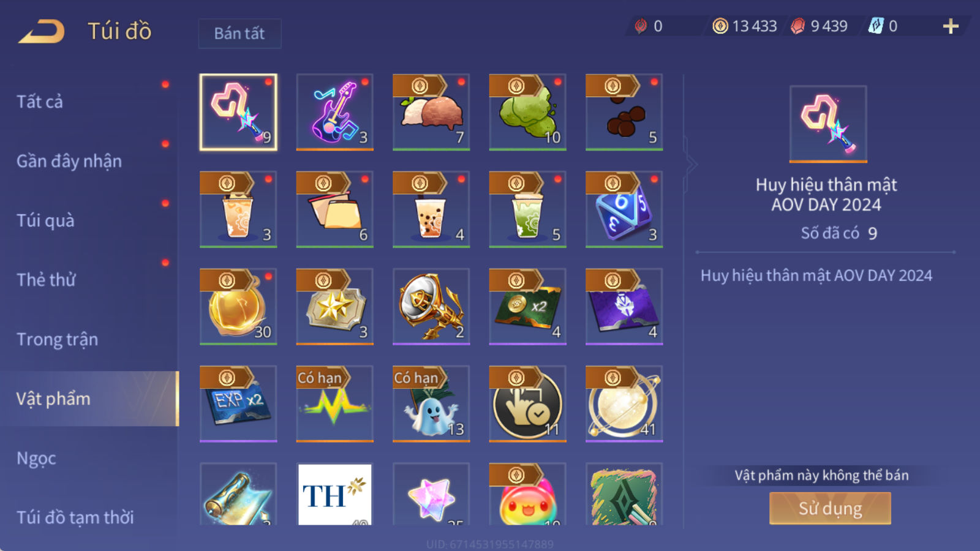This screenshot has height=551, width=980.
Task: Select the blue dice item
Action: click(624, 209)
